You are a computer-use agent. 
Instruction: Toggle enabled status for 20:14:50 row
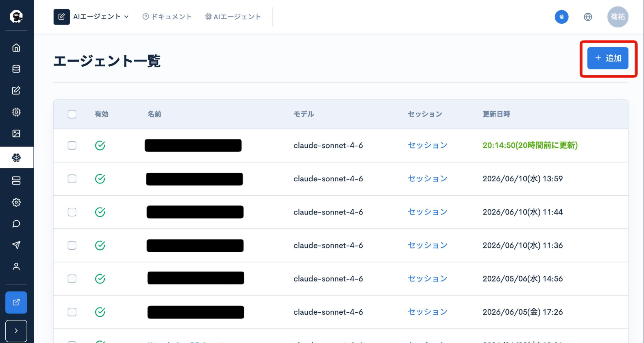(100, 145)
